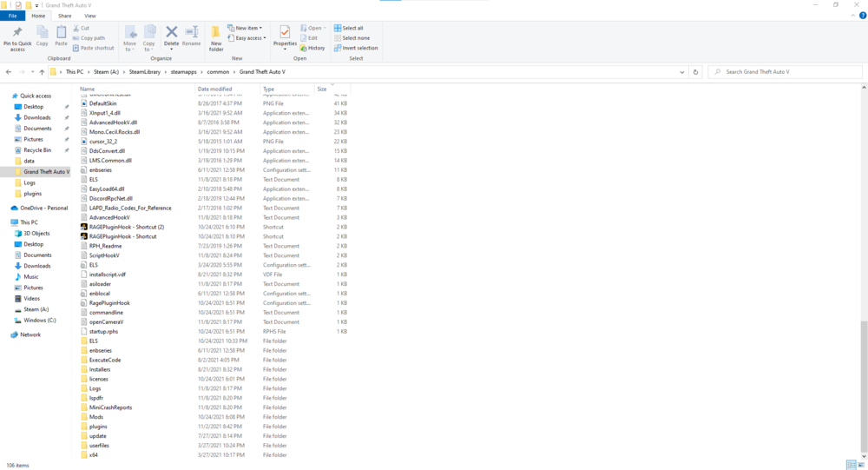Switch to the Home ribbon tab

tap(38, 17)
